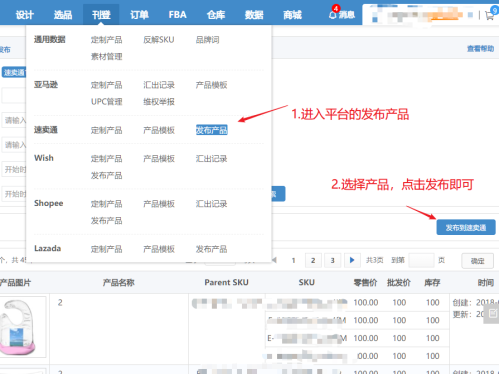Viewport: 499px width, 374px height.
Task: Open the shopping cart icon
Action: tap(489, 15)
